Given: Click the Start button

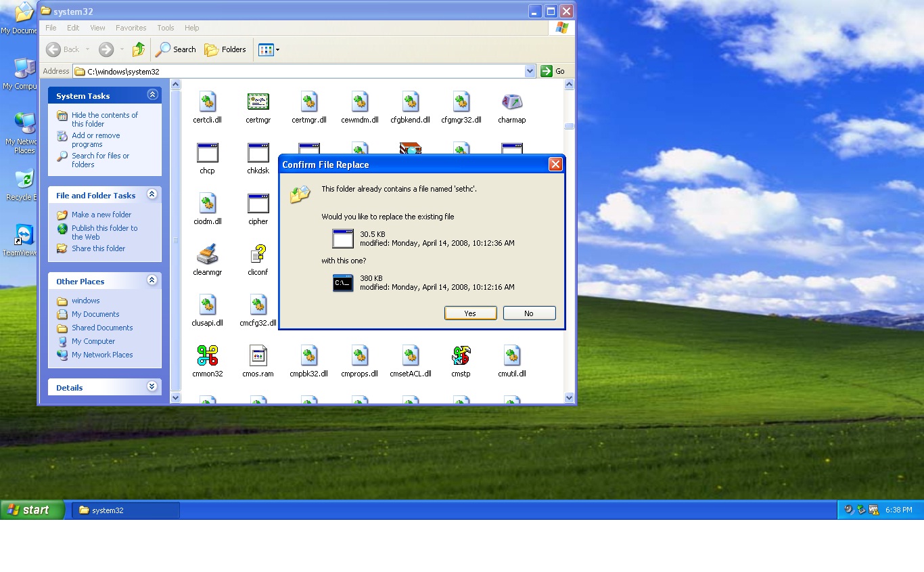Looking at the screenshot, I should click(x=32, y=510).
